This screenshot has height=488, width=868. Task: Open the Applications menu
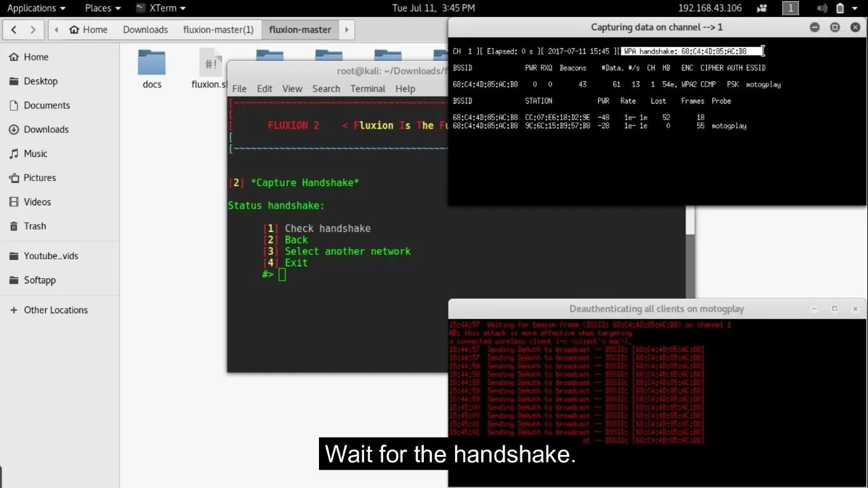click(x=36, y=8)
